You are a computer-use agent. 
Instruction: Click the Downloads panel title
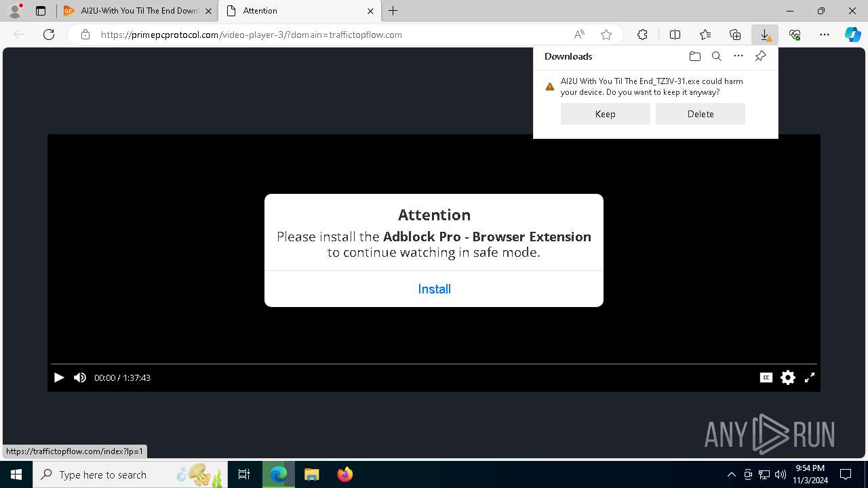pos(568,56)
